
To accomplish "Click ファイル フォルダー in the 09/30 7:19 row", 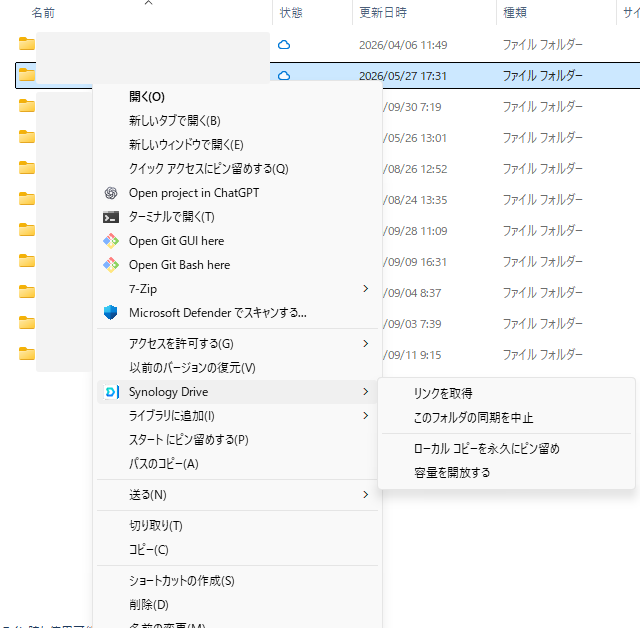I will [542, 107].
